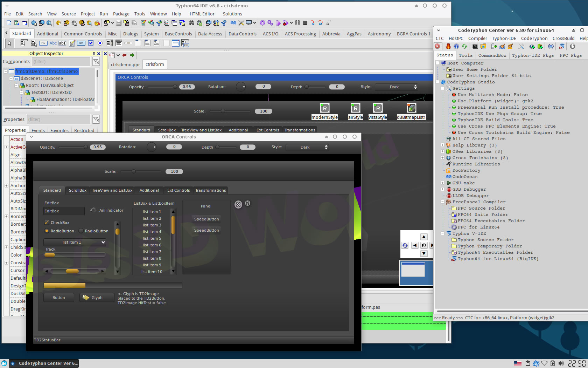
Task: Select the modernStyle component on the form designer
Action: click(324, 108)
